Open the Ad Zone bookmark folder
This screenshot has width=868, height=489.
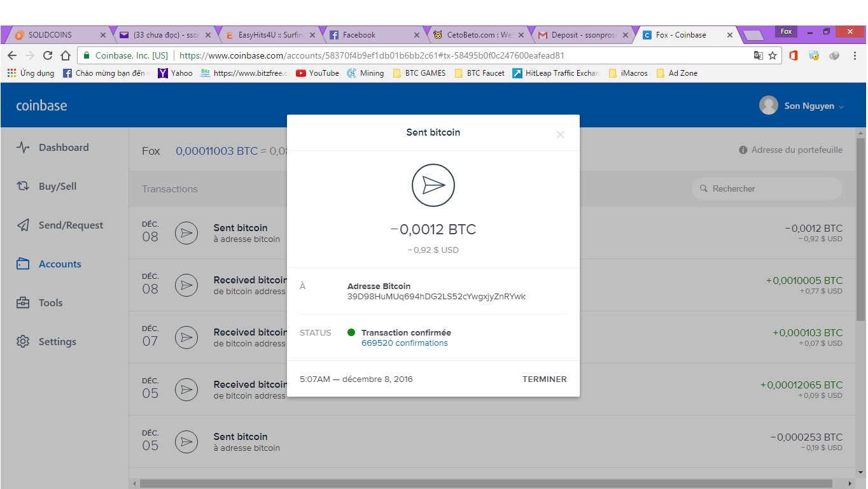pos(677,73)
